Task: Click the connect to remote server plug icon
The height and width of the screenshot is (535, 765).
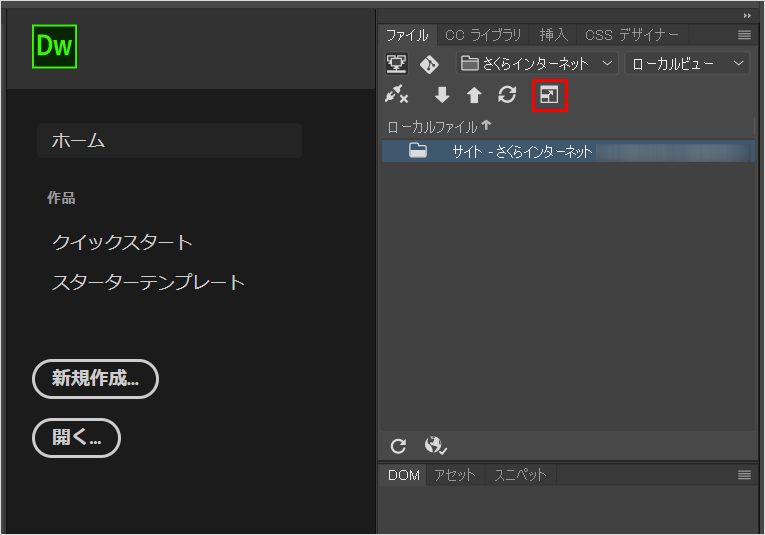Action: (x=397, y=96)
